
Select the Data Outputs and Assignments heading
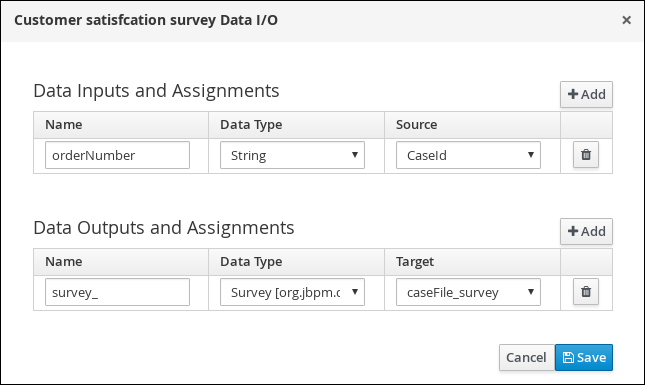point(164,227)
